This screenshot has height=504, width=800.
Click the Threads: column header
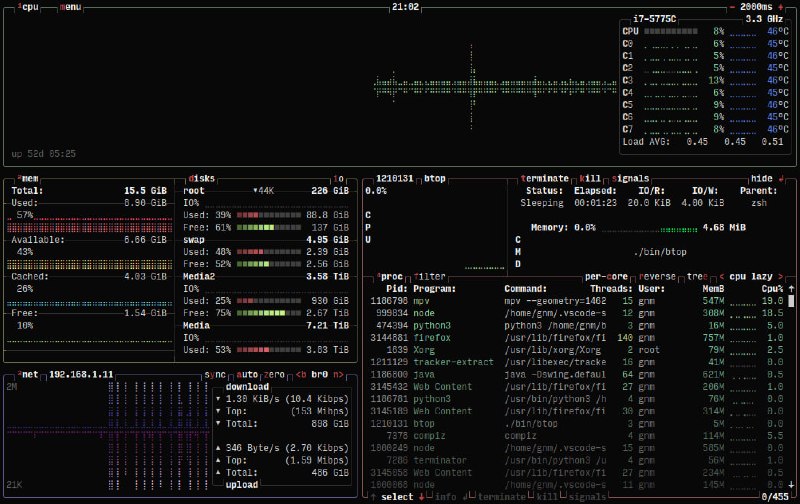(611, 289)
